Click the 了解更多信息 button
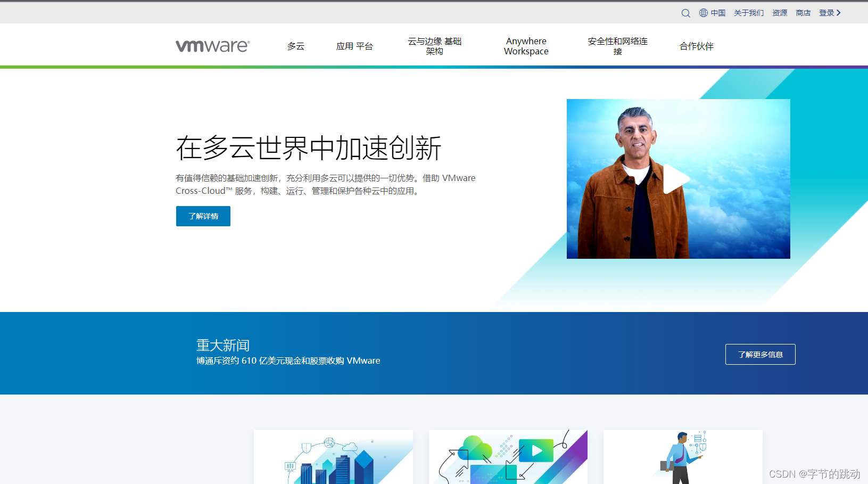This screenshot has width=868, height=484. click(x=760, y=355)
